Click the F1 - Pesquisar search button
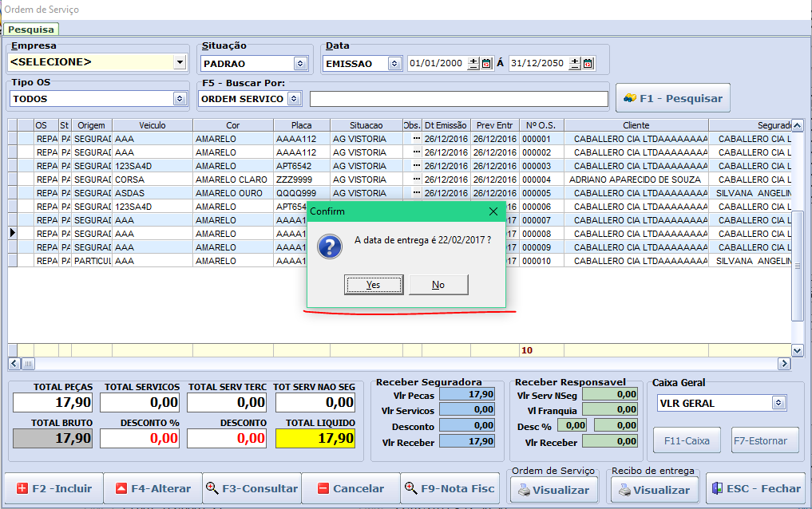The height and width of the screenshot is (509, 812). [x=672, y=98]
